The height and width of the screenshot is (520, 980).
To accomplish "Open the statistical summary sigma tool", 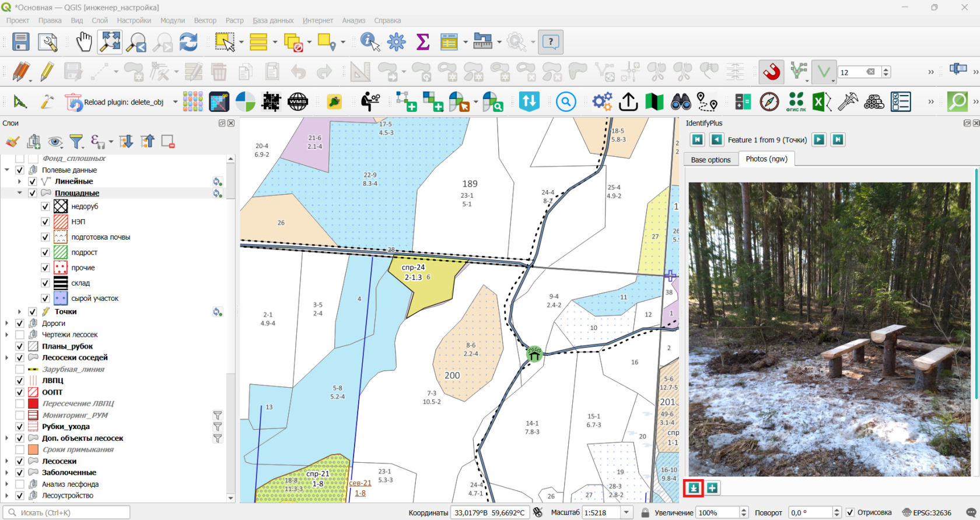I will tap(423, 42).
